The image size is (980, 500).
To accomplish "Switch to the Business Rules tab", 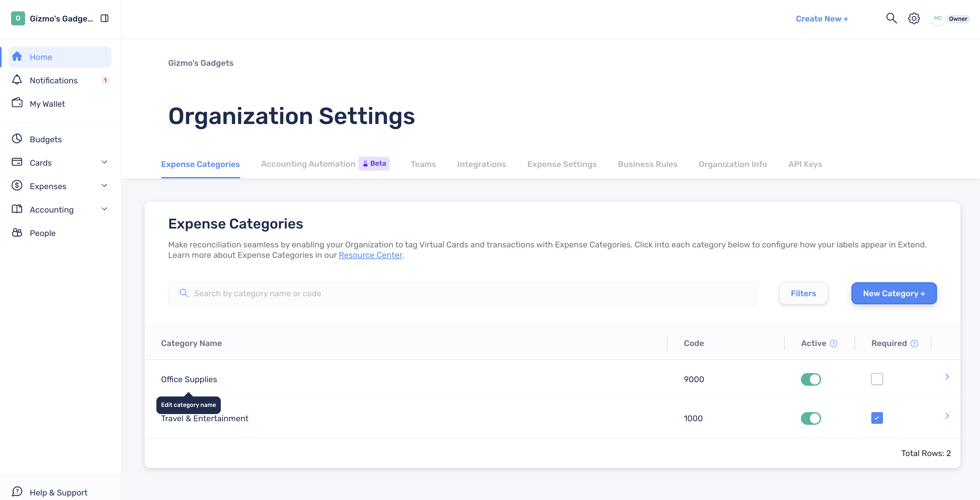I will [x=648, y=164].
